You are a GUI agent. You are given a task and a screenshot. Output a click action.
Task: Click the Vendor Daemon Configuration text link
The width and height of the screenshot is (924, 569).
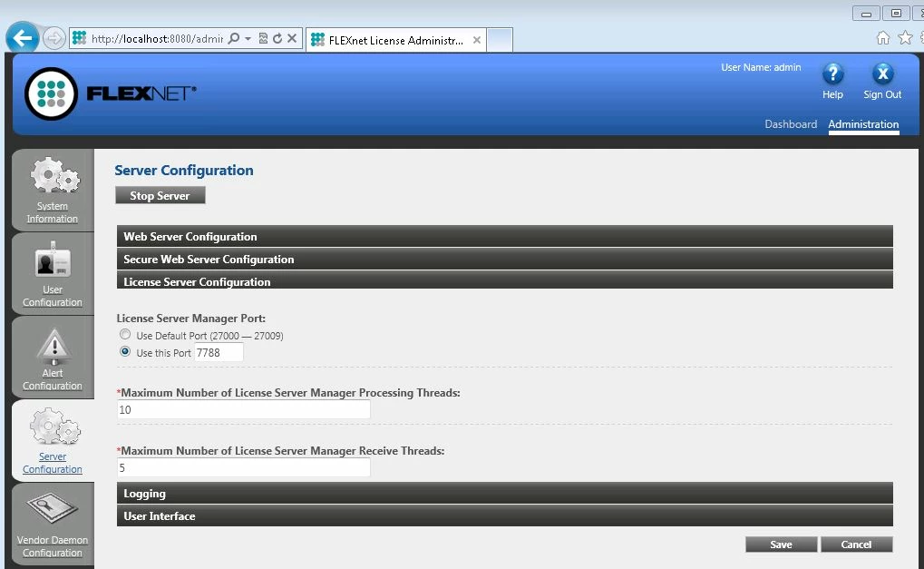point(53,546)
